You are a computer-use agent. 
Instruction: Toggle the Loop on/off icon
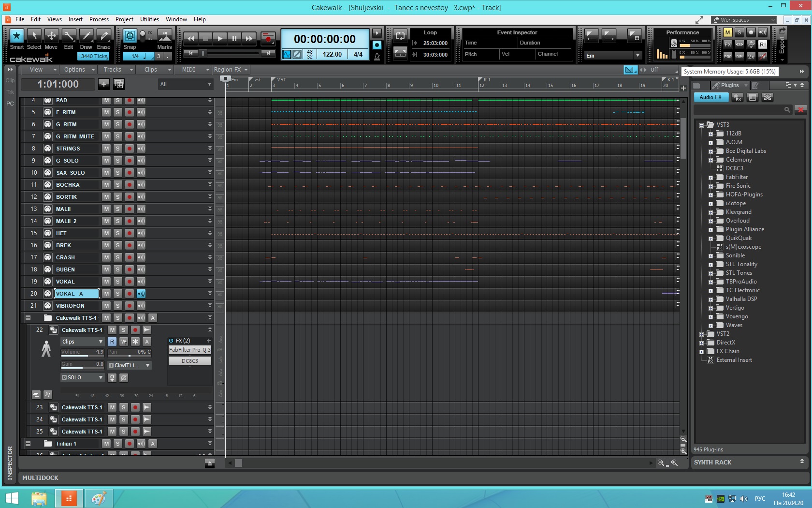click(x=400, y=36)
